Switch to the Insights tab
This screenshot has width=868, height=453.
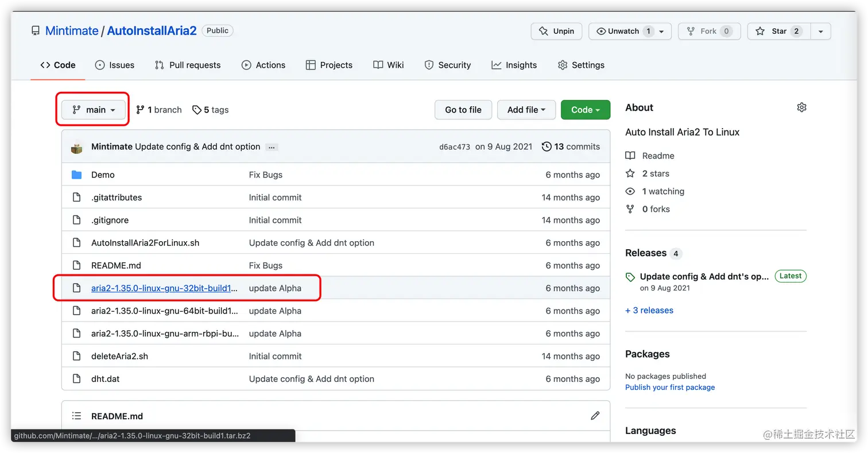pos(514,65)
